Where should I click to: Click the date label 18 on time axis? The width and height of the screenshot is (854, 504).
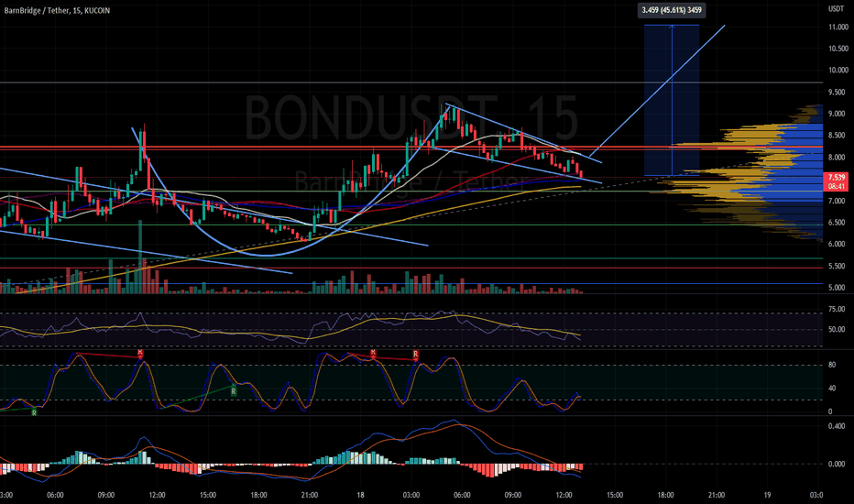point(360,495)
